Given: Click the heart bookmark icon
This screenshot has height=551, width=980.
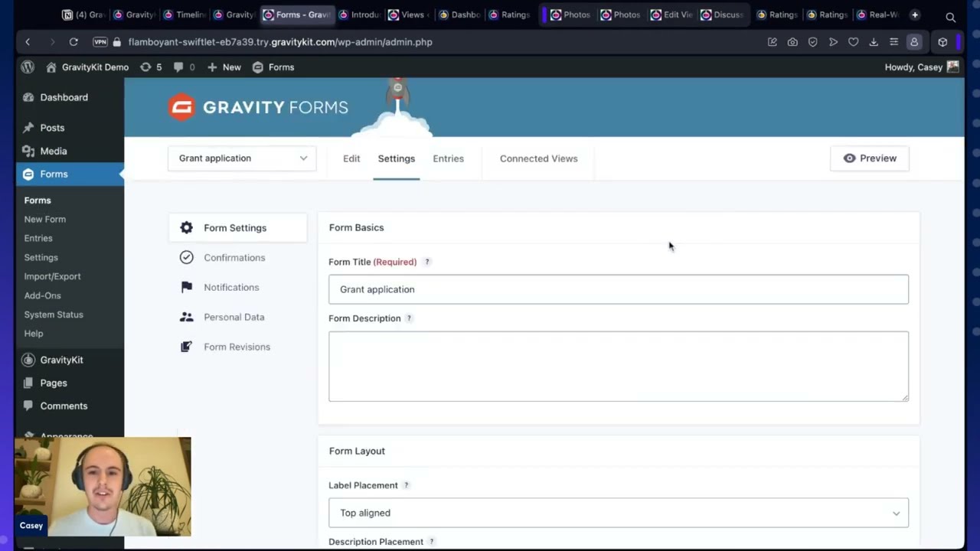Looking at the screenshot, I should pyautogui.click(x=853, y=42).
